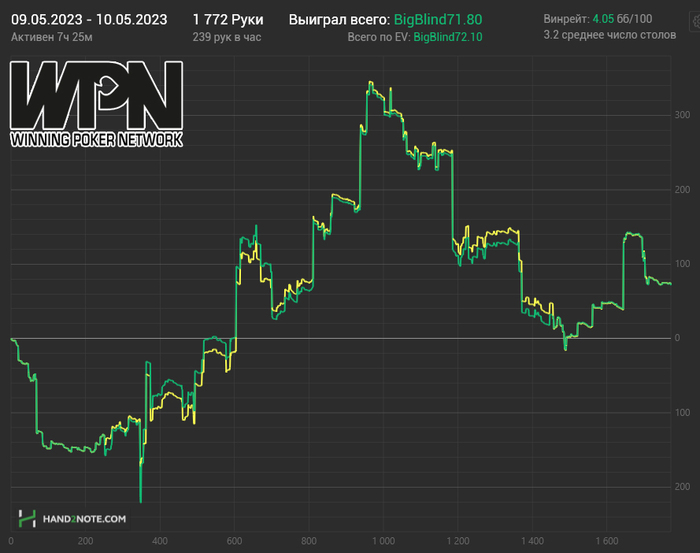Click the 300 label on the y-axis
Image resolution: width=700 pixels, height=553 pixels.
tap(682, 115)
